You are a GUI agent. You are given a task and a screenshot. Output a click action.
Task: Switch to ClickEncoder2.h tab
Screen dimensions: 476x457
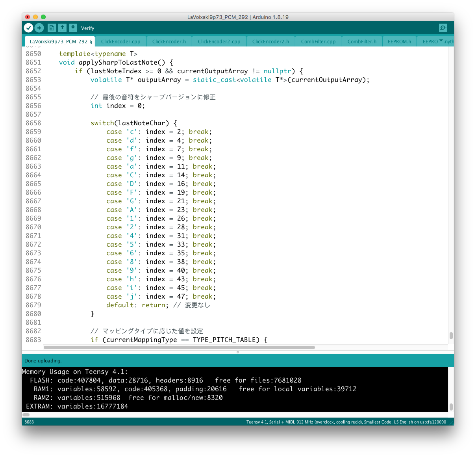click(270, 41)
